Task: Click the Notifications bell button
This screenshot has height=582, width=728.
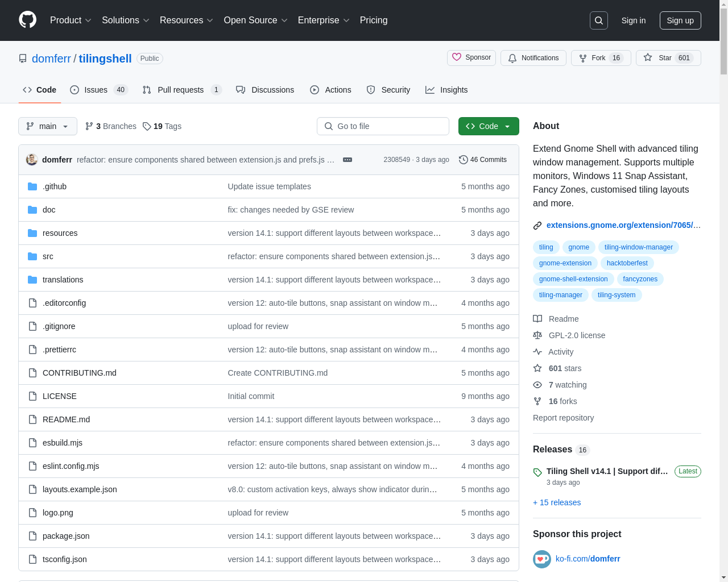Action: coord(533,58)
